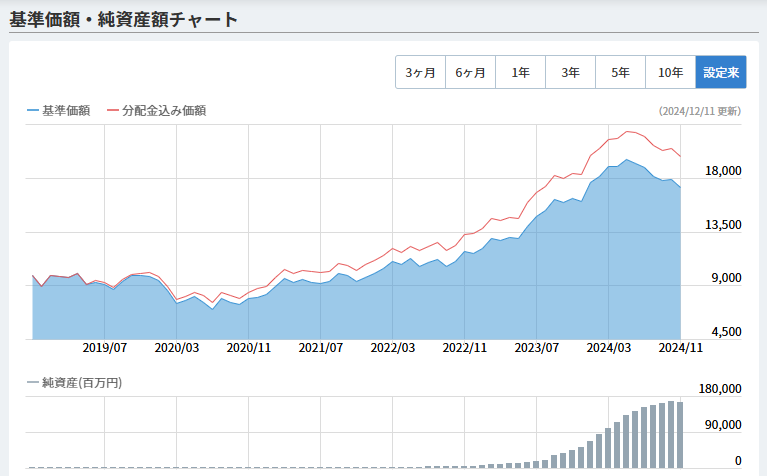This screenshot has width=767, height=476.
Task: Click the 2019/07 x-axis label
Action: coord(105,348)
